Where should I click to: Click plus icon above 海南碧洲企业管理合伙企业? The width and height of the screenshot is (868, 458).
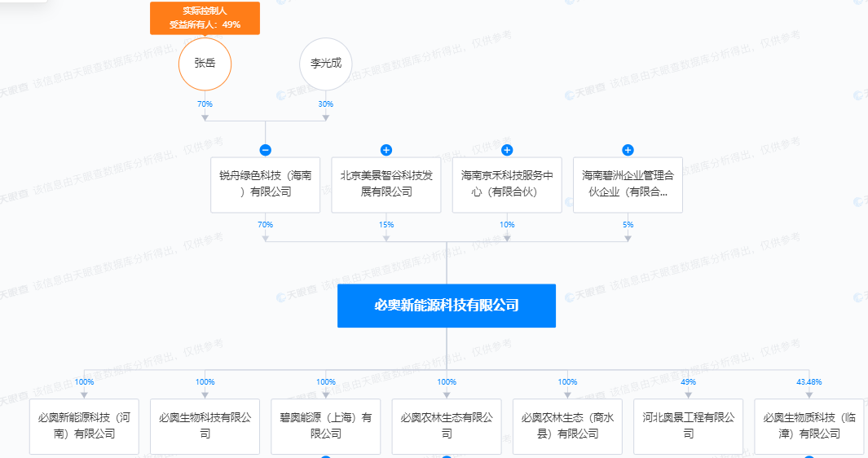pos(628,150)
